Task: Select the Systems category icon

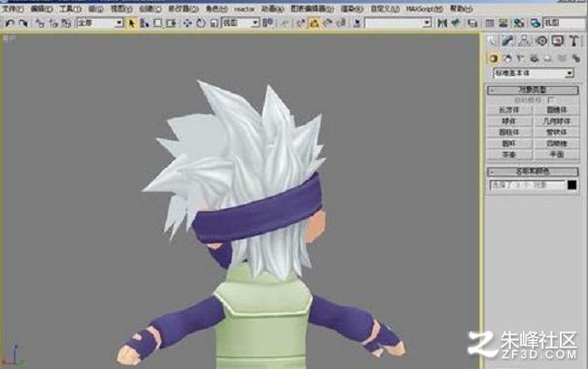Action: click(575, 59)
